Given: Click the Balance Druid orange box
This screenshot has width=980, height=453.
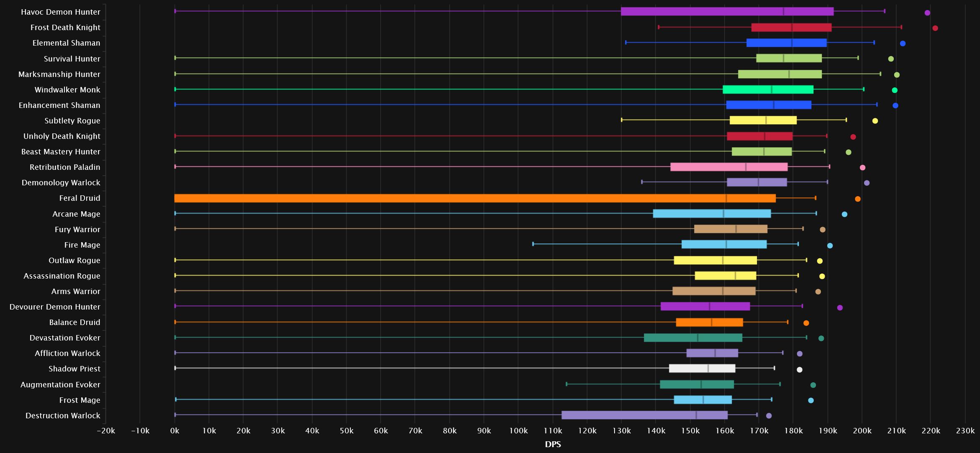Looking at the screenshot, I should point(710,322).
